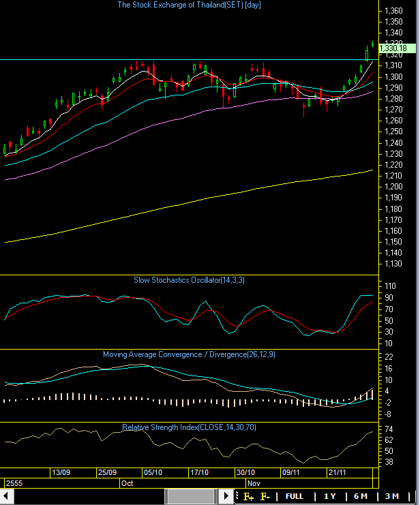420x505 pixels.
Task: Show the FULL time range
Action: pos(295,496)
